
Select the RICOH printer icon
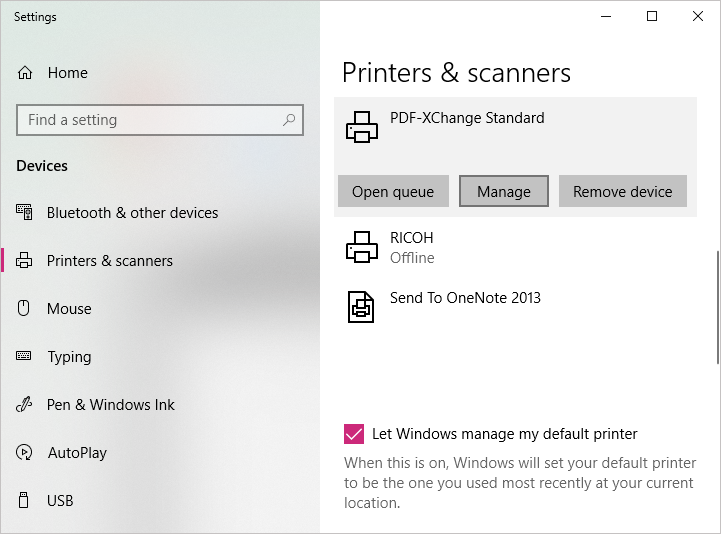coord(362,247)
